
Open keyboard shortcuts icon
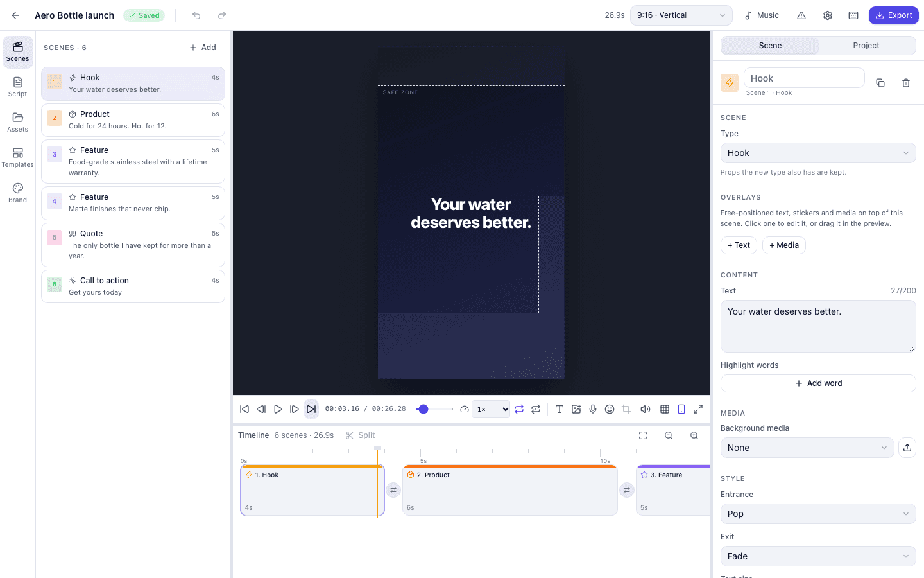coord(853,15)
